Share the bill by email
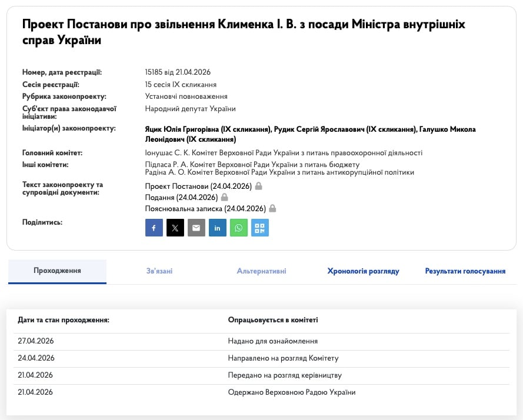Image resolution: width=523 pixels, height=420 pixels. (196, 228)
